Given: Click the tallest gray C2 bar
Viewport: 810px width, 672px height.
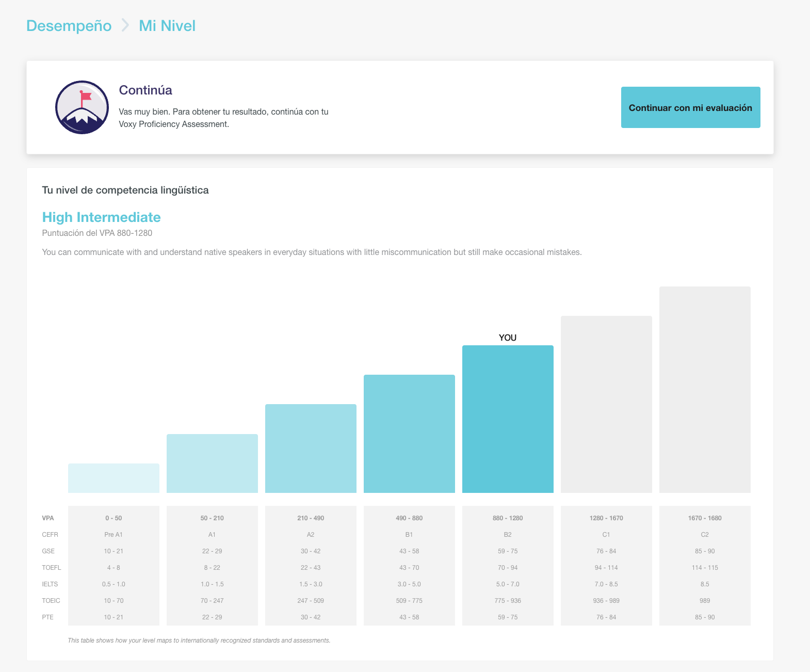Looking at the screenshot, I should point(705,390).
